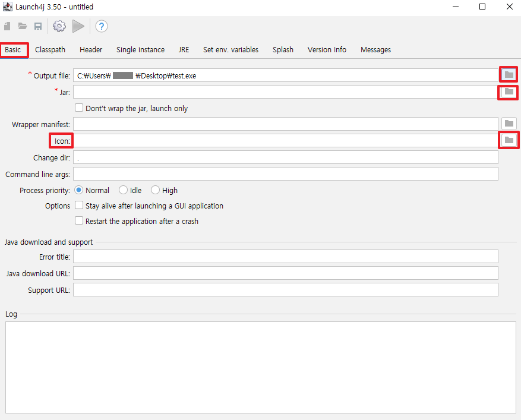Image resolution: width=521 pixels, height=420 pixels.
Task: Close the Launch4j window
Action: pyautogui.click(x=509, y=7)
